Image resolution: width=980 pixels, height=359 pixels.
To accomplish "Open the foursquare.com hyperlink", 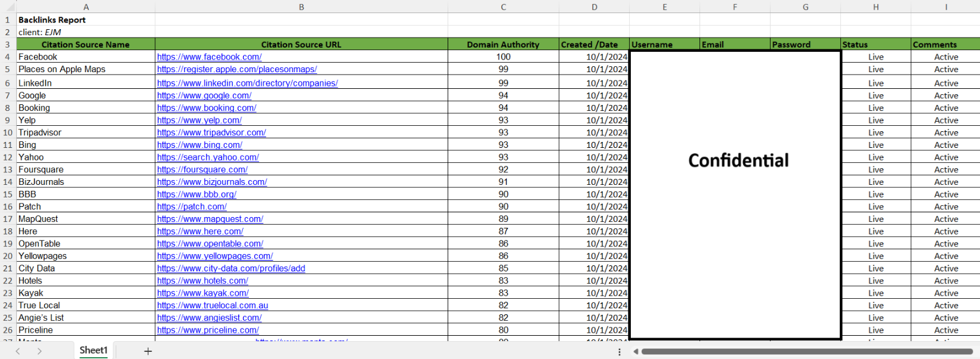I will point(202,170).
